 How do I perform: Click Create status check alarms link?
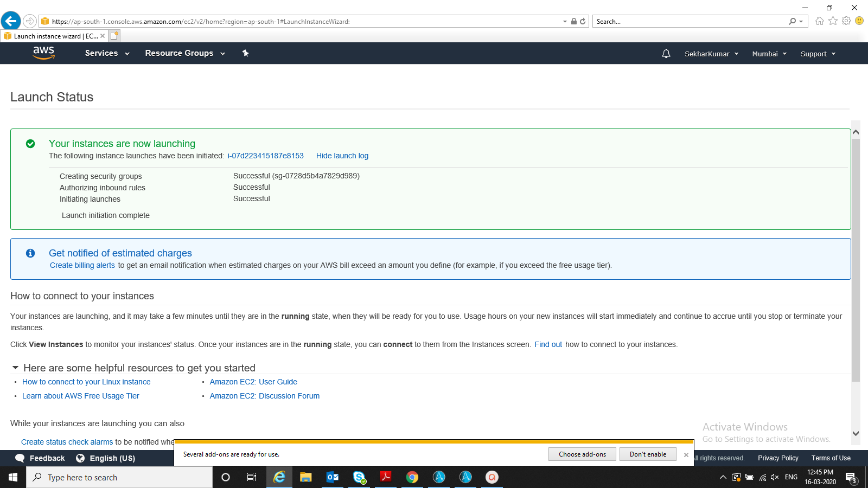click(67, 442)
